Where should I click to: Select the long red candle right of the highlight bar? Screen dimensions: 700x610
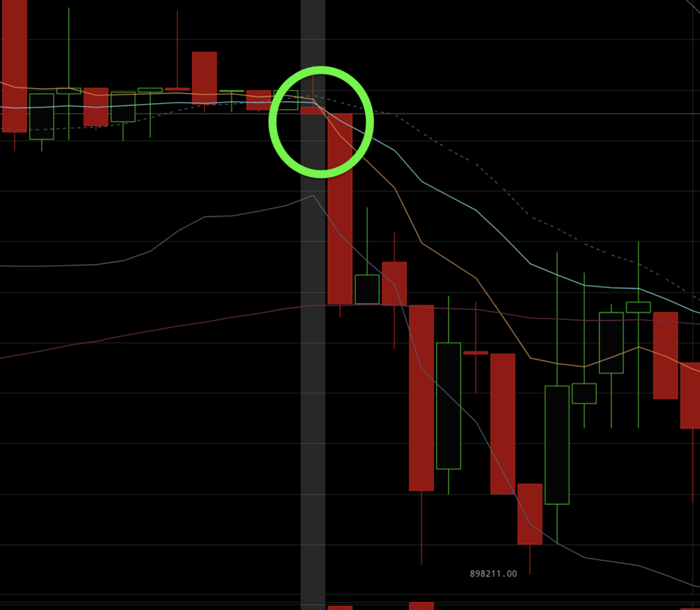point(340,209)
